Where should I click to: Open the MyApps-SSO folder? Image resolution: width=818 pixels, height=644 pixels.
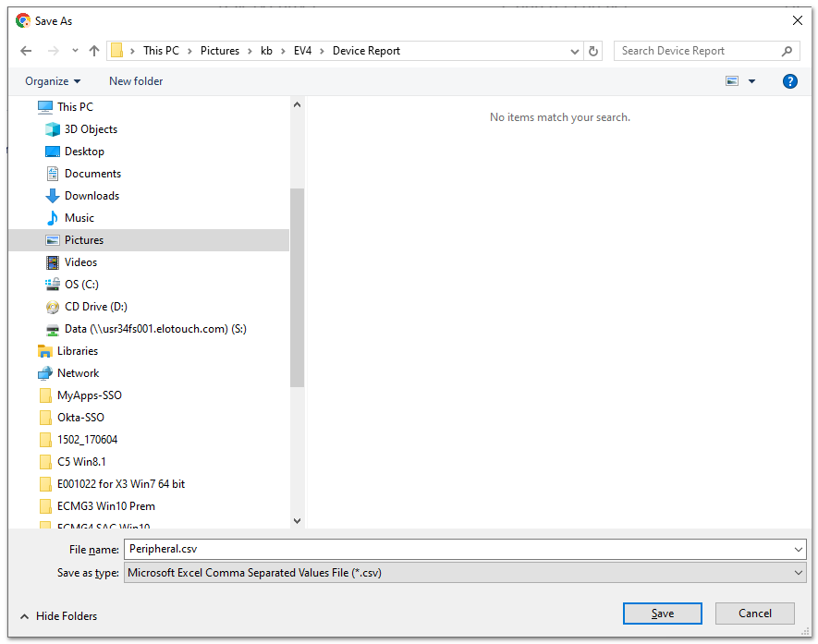pos(90,395)
